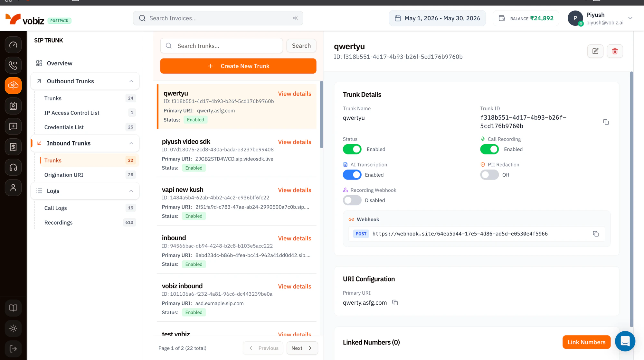Image resolution: width=644 pixels, height=360 pixels.
Task: Open the user account icon in sidebar
Action: click(x=13, y=188)
